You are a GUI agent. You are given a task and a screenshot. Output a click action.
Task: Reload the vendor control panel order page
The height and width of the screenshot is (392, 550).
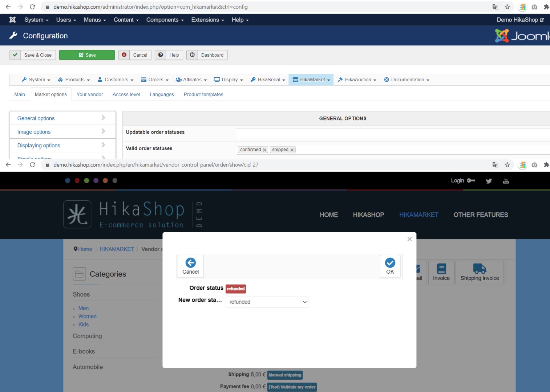tap(32, 165)
